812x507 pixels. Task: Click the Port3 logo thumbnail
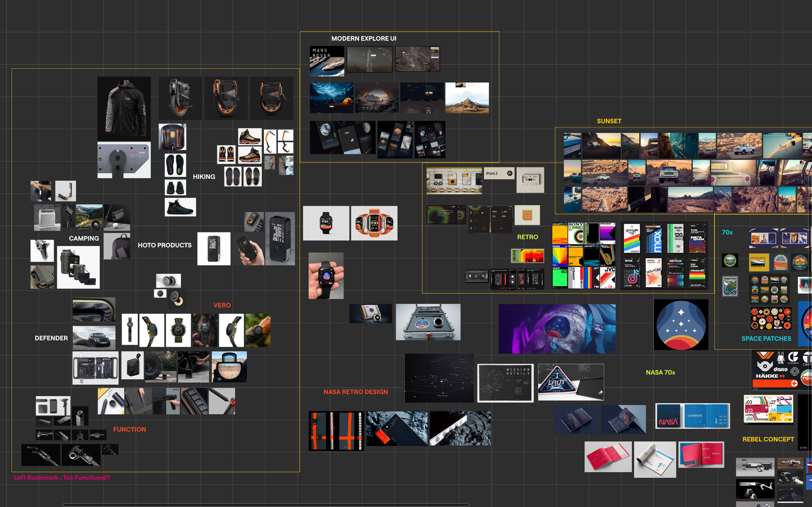pyautogui.click(x=499, y=173)
